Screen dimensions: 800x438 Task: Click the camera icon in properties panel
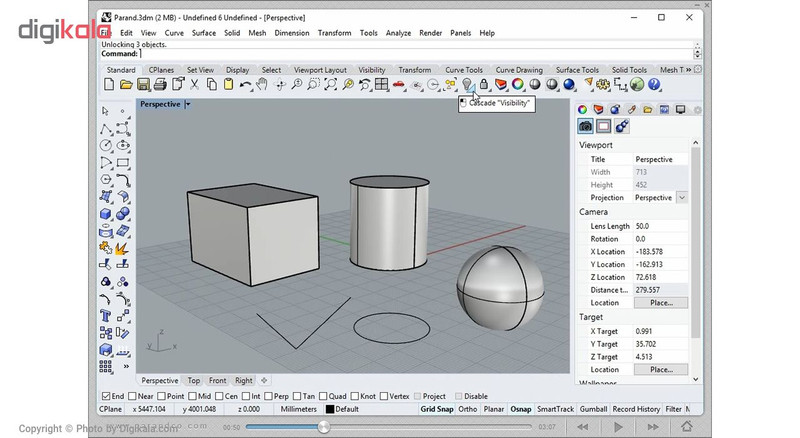pos(586,126)
